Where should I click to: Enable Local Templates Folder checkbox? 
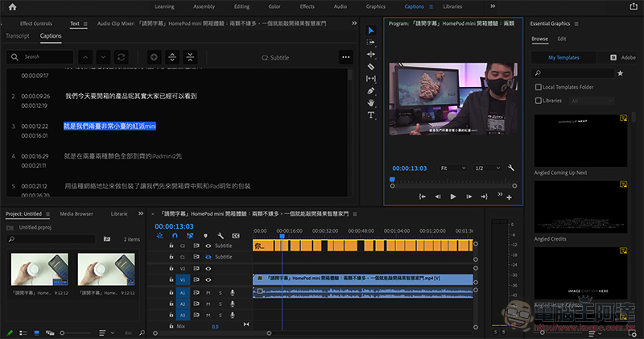tap(538, 86)
